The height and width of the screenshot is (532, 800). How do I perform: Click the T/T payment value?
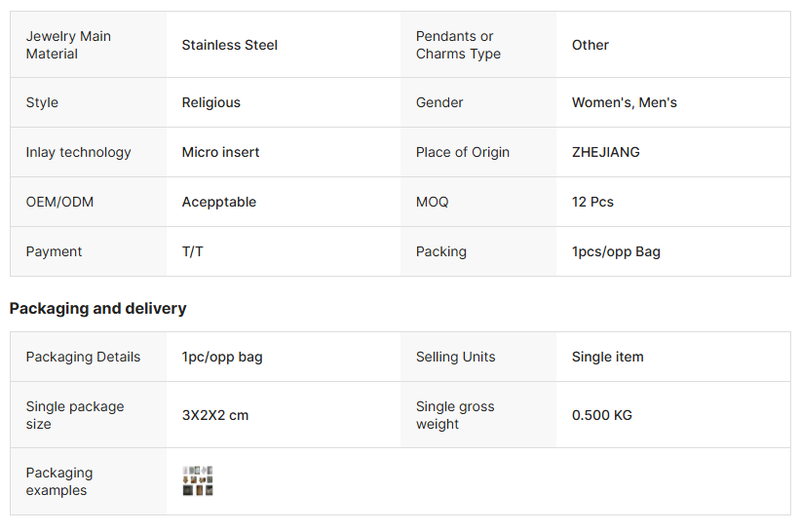(x=193, y=251)
